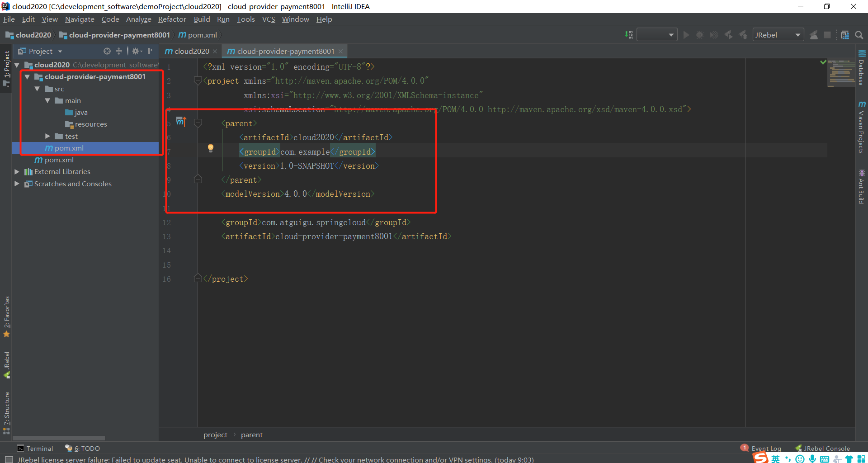Toggle the Z: Structure tool window
This screenshot has height=463, width=868.
(6, 412)
